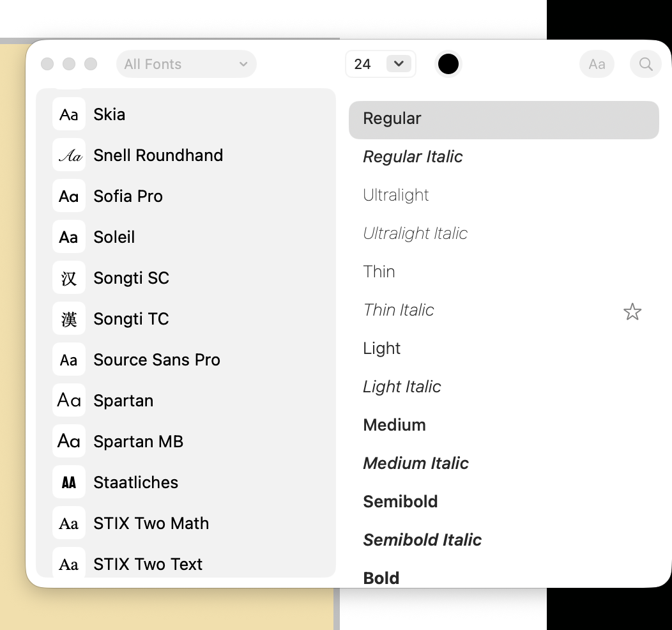Select the Spartan MB family name
The image size is (672, 630).
tap(139, 442)
